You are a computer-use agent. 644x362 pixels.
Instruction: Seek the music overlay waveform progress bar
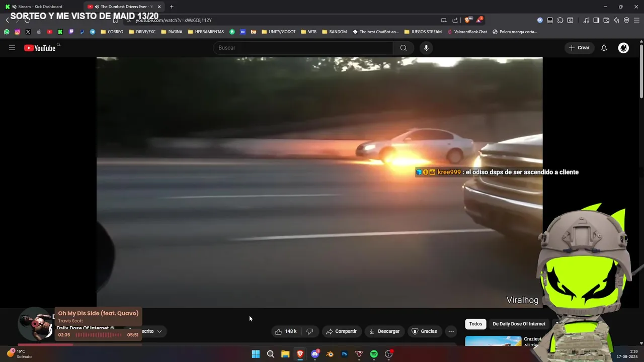coord(99,335)
